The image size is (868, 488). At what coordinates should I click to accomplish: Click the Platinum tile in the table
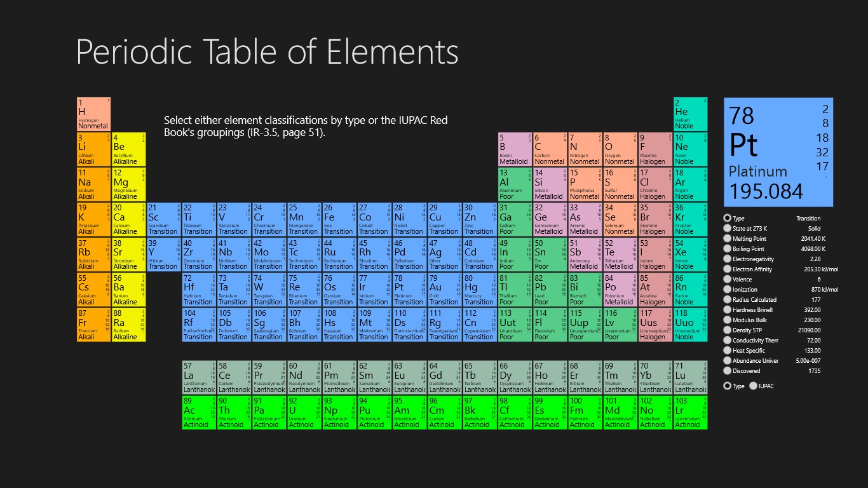pyautogui.click(x=409, y=290)
